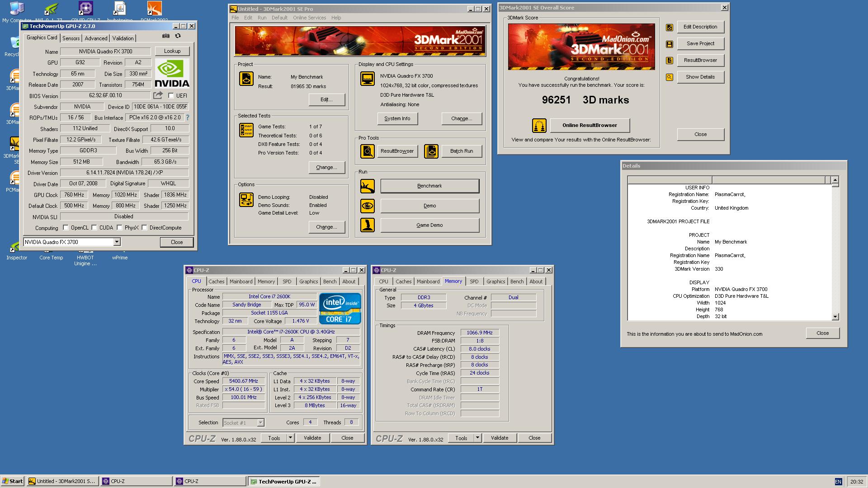Click the GPU-Z screenshot camera icon

pyautogui.click(x=166, y=36)
